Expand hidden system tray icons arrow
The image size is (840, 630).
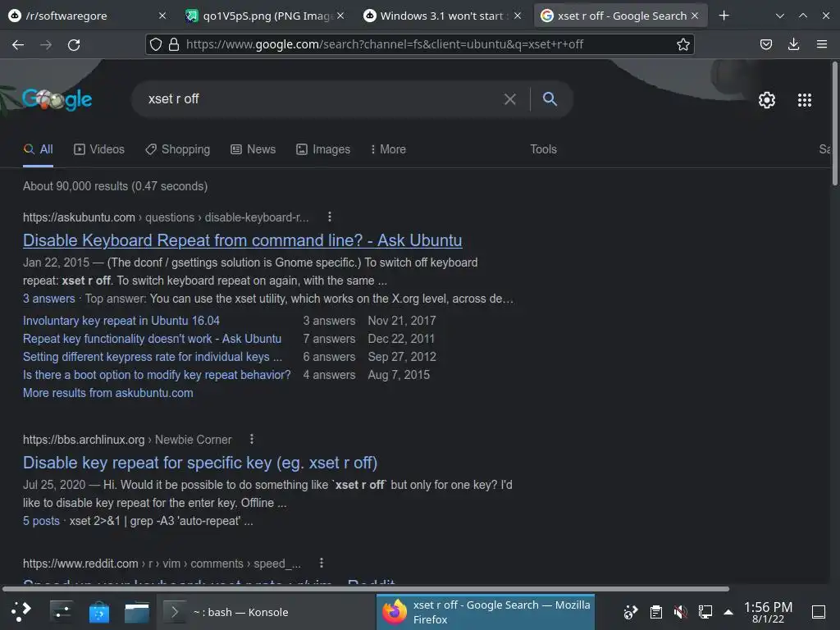(x=728, y=612)
